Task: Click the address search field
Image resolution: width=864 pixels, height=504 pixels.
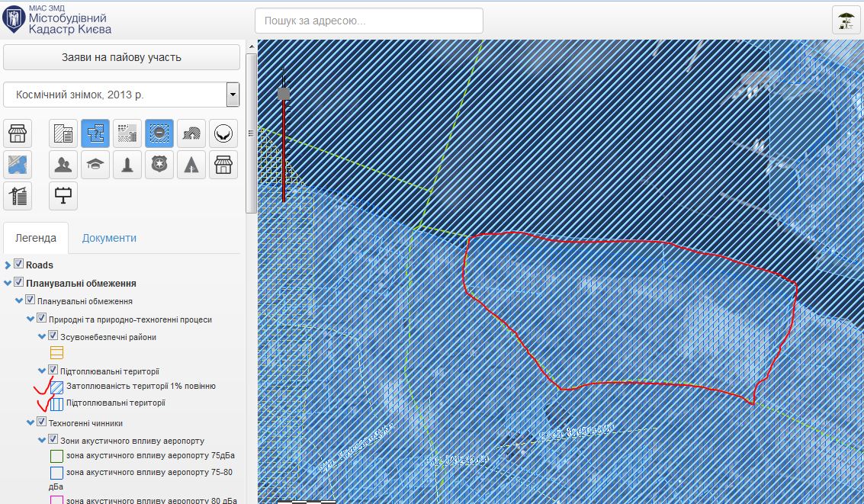Action: pyautogui.click(x=369, y=21)
